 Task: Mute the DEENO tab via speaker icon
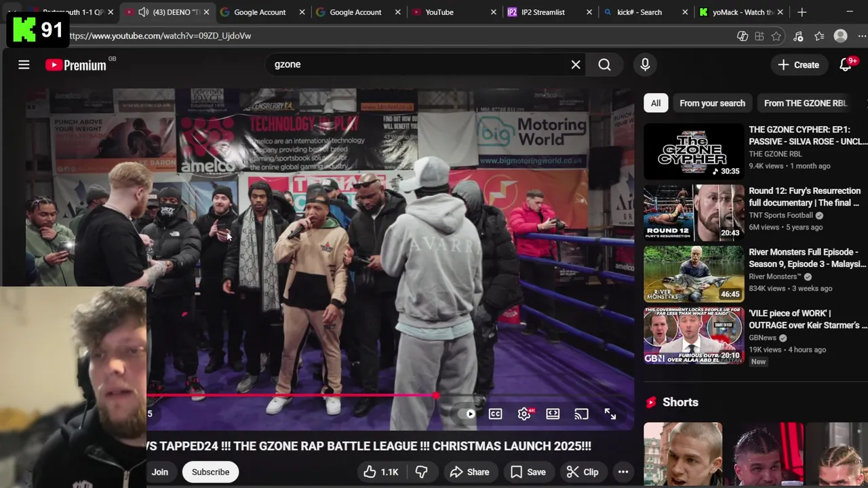143,12
